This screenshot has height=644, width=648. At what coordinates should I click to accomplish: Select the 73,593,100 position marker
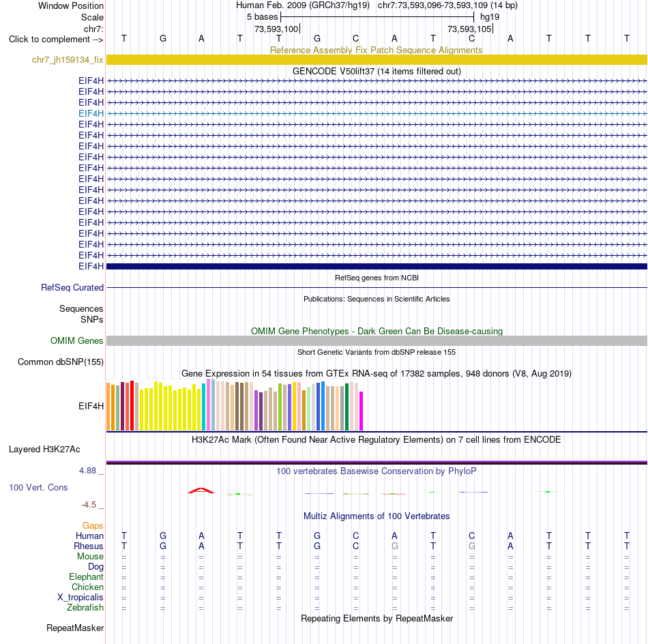[x=276, y=29]
